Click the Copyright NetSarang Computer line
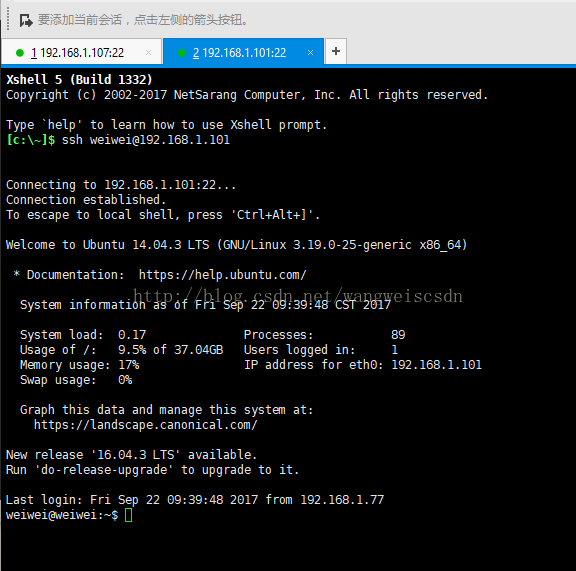This screenshot has width=576, height=571. (247, 95)
